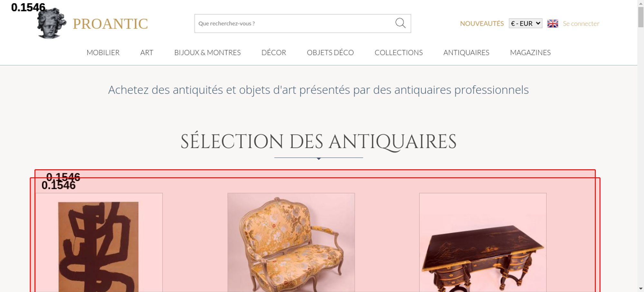Open the ART menu
Screen dimensions: 644x292
(147, 52)
